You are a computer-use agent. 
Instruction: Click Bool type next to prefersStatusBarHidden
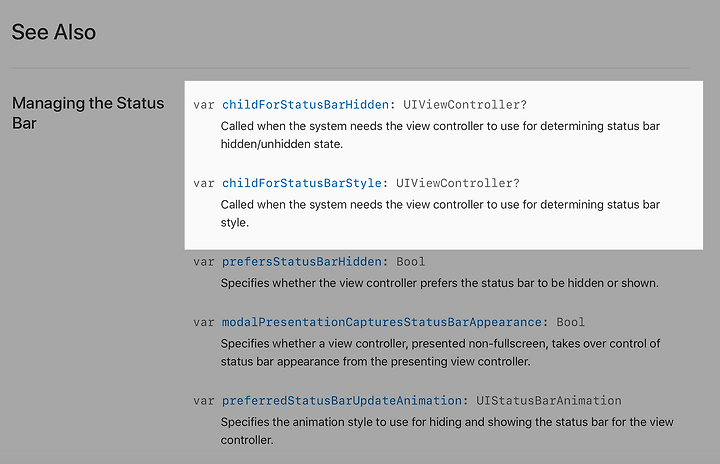tap(411, 262)
